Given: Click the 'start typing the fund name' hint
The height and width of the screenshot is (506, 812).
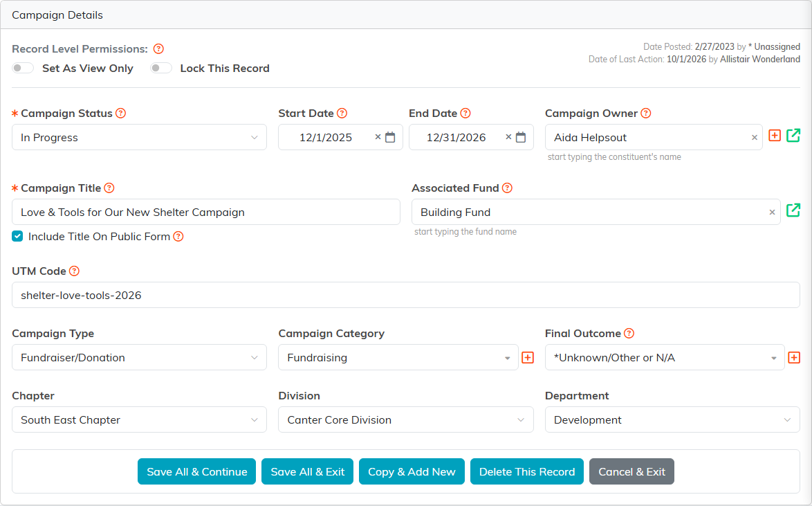Looking at the screenshot, I should 465,232.
